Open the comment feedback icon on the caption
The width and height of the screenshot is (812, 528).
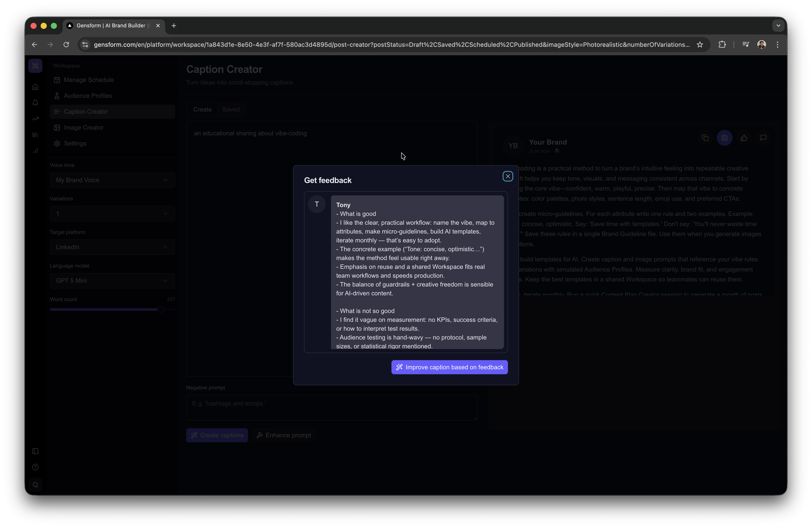click(763, 138)
